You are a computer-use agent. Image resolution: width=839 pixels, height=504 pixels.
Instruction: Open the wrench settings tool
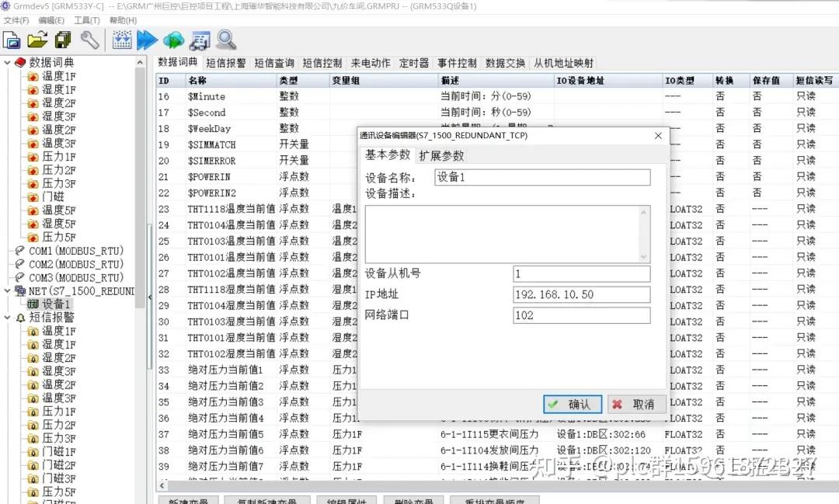pyautogui.click(x=89, y=40)
